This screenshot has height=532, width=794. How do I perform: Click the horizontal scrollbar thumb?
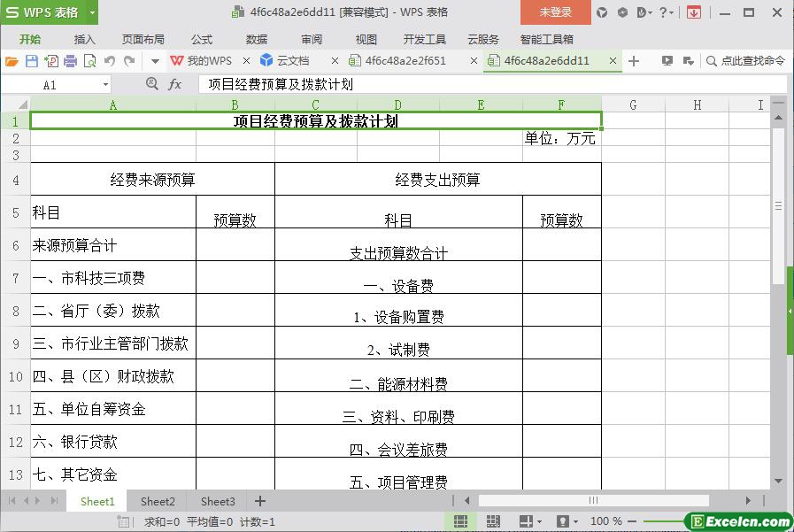pos(593,501)
